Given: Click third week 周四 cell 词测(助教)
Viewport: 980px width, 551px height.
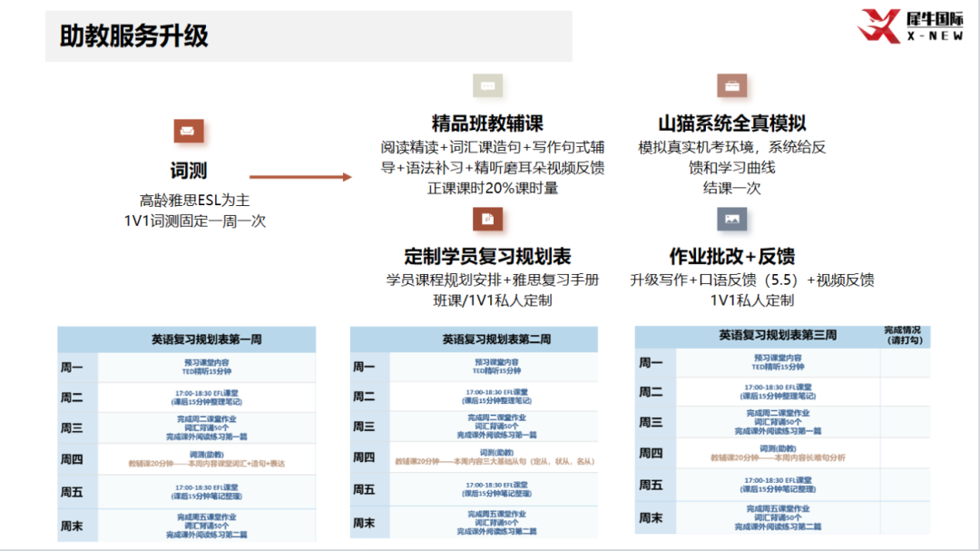Looking at the screenshot, I should [778, 448].
